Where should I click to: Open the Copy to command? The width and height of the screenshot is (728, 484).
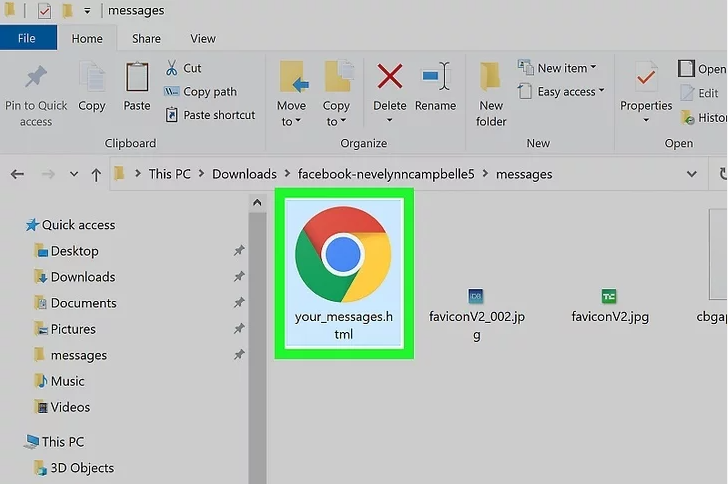tap(337, 93)
